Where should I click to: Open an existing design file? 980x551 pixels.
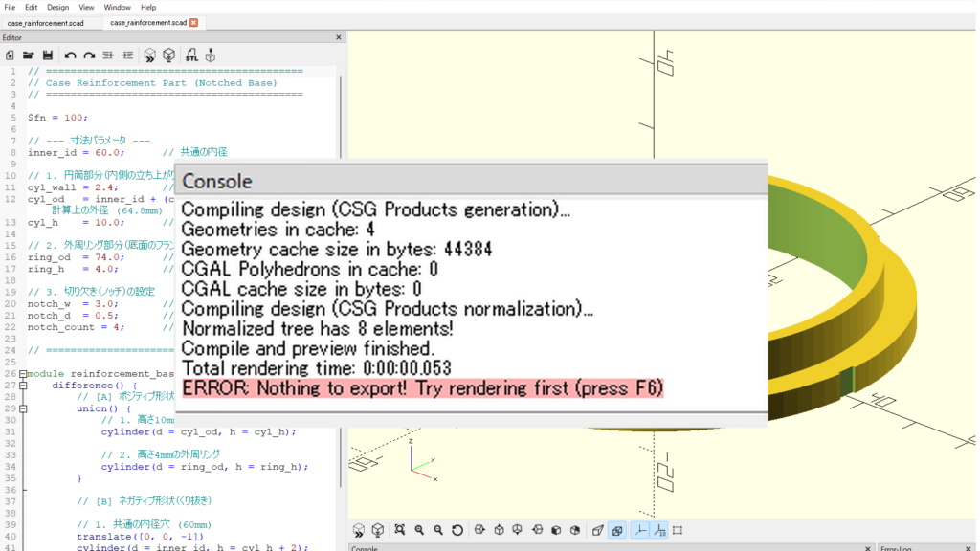click(30, 55)
